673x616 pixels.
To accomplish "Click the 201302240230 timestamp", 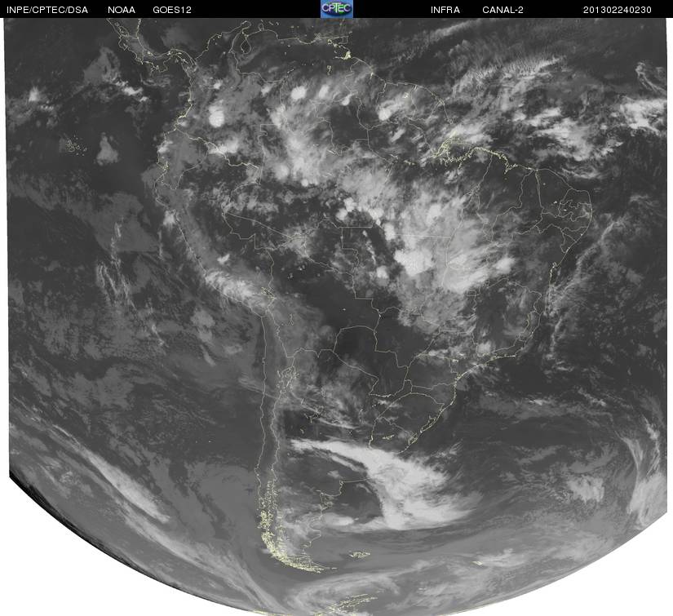I will [618, 10].
